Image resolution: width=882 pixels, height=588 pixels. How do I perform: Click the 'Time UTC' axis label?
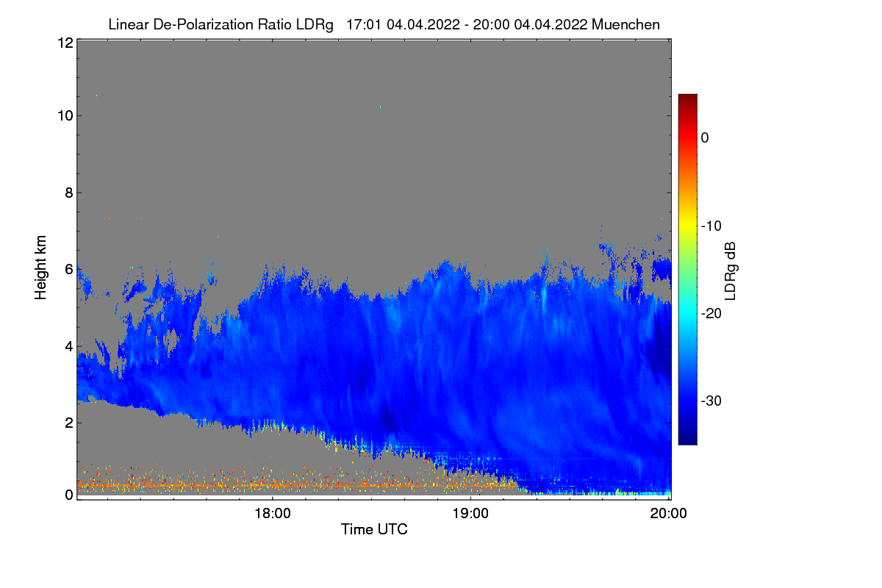pos(374,529)
